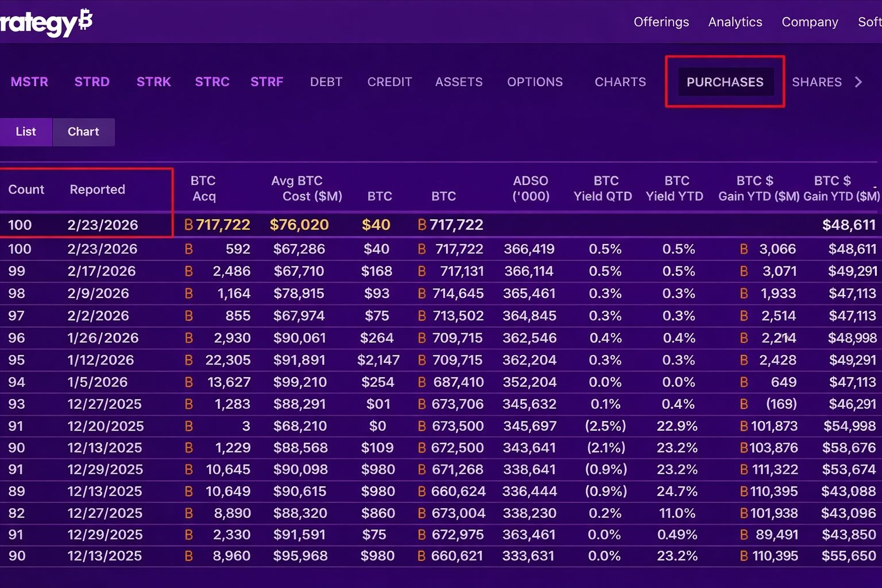Click the 1/5/2026 reported date
This screenshot has width=882, height=588.
[98, 382]
